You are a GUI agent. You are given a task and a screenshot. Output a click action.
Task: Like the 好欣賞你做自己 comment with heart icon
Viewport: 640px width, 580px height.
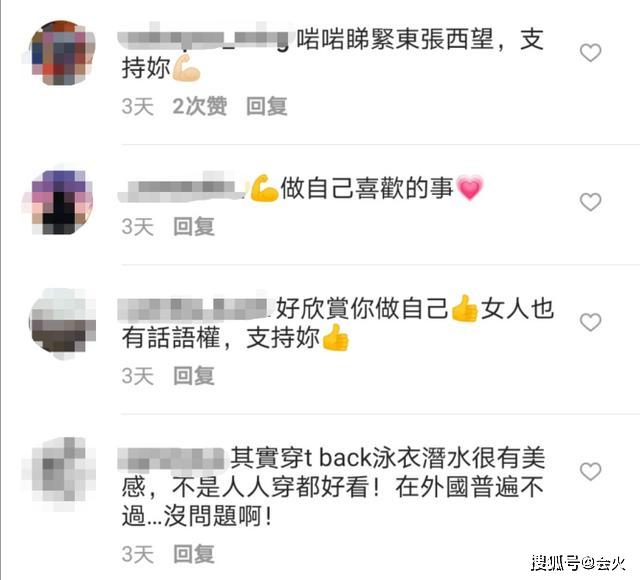[x=591, y=322]
